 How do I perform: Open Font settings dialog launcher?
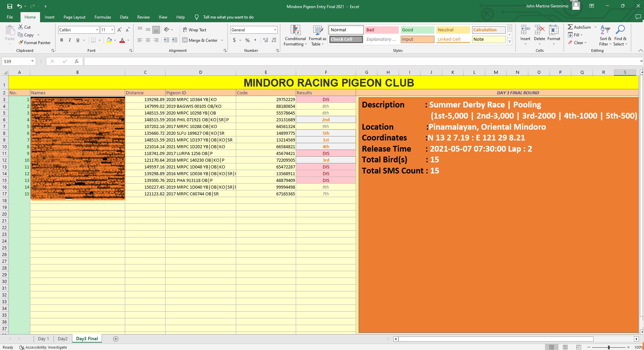click(131, 51)
